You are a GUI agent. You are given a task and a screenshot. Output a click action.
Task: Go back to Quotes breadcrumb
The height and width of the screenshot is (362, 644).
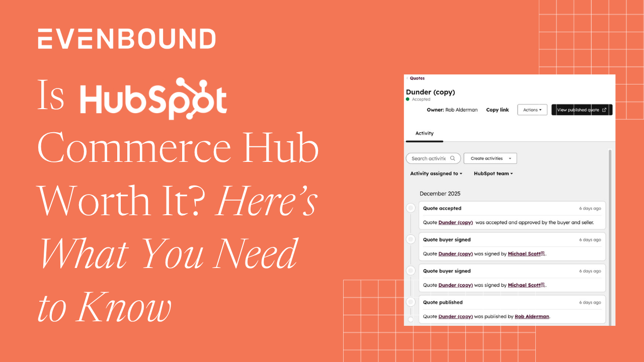[417, 78]
